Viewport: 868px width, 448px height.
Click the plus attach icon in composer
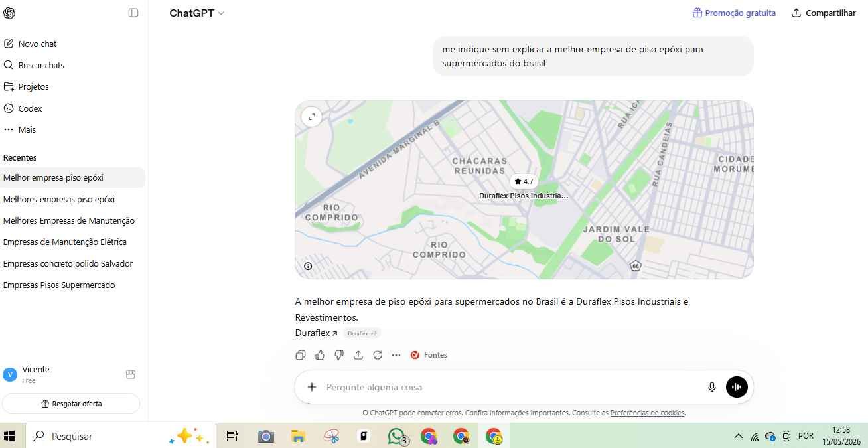pos(311,387)
